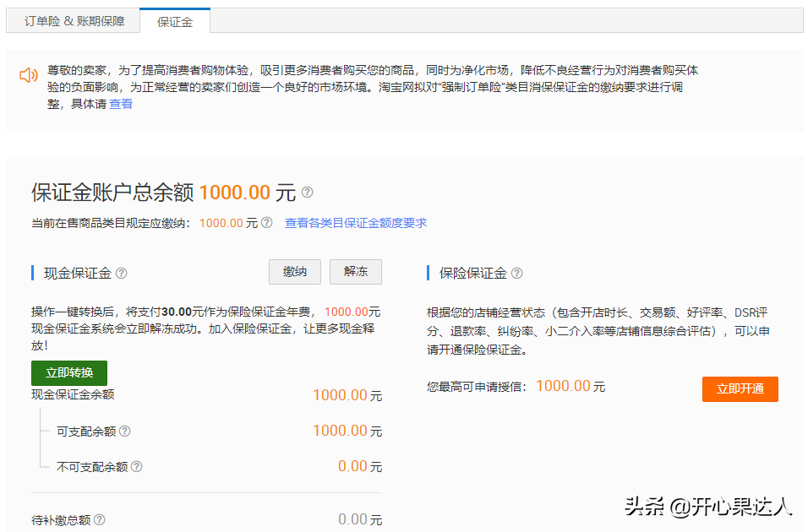Click help icon next to 现金保证金
The width and height of the screenshot is (808, 532).
pyautogui.click(x=121, y=273)
